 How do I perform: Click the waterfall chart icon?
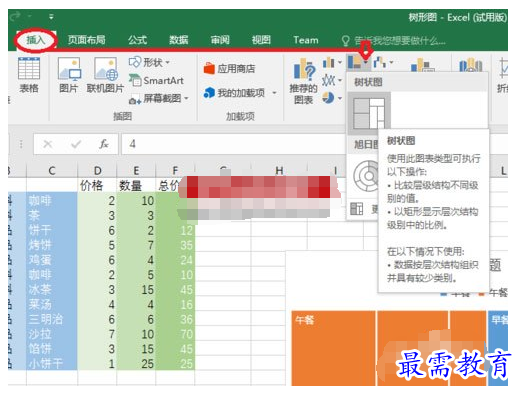click(380, 62)
